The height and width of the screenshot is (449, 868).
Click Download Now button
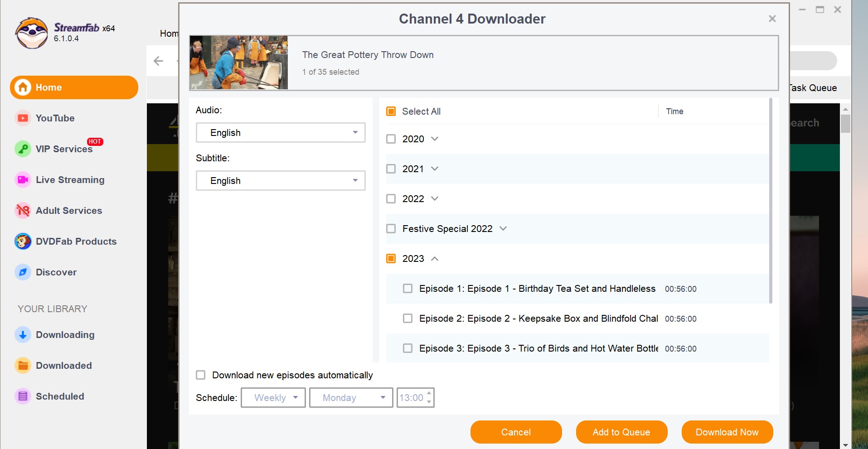tap(727, 432)
